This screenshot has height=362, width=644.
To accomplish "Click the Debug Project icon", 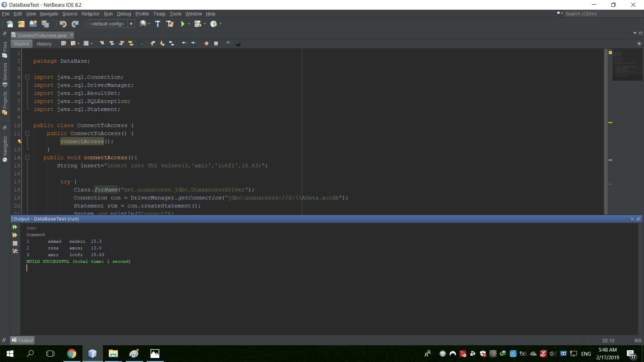I will coord(199,24).
